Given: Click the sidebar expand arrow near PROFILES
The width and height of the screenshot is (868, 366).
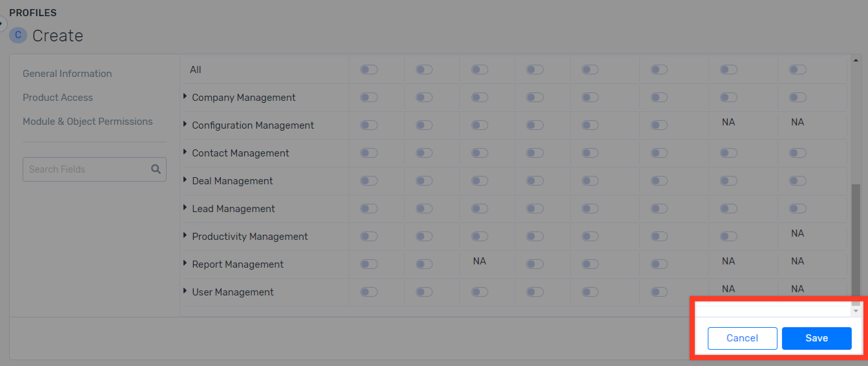Looking at the screenshot, I should (2, 23).
